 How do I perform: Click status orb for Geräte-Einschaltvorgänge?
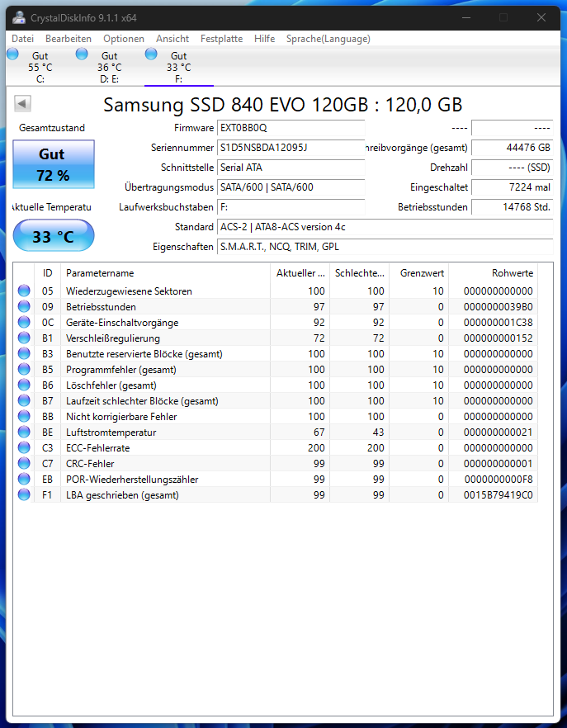coord(24,322)
